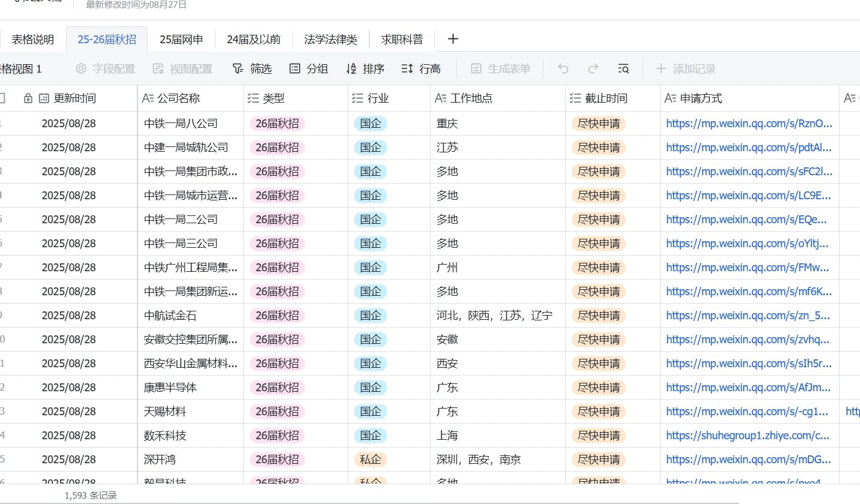Image resolution: width=860 pixels, height=504 pixels.
Task: Click the 国企 tag in 数禾科技 row
Action: pos(371,436)
